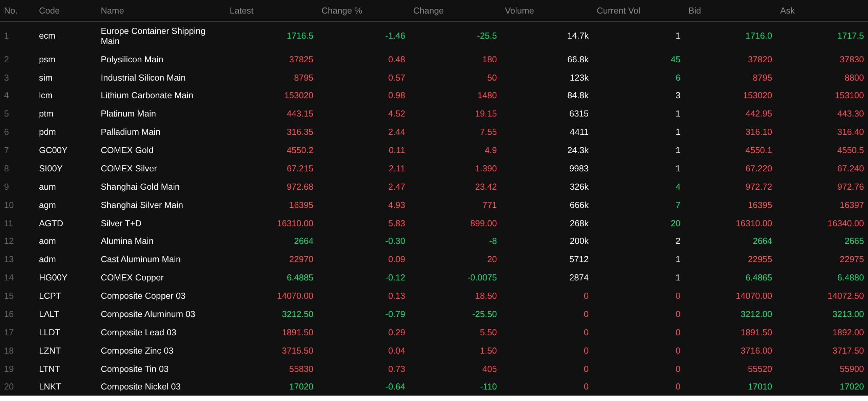Viewport: 868px width, 401px height.
Task: Click Cast Aluminum Main volume 5712
Action: click(x=579, y=259)
